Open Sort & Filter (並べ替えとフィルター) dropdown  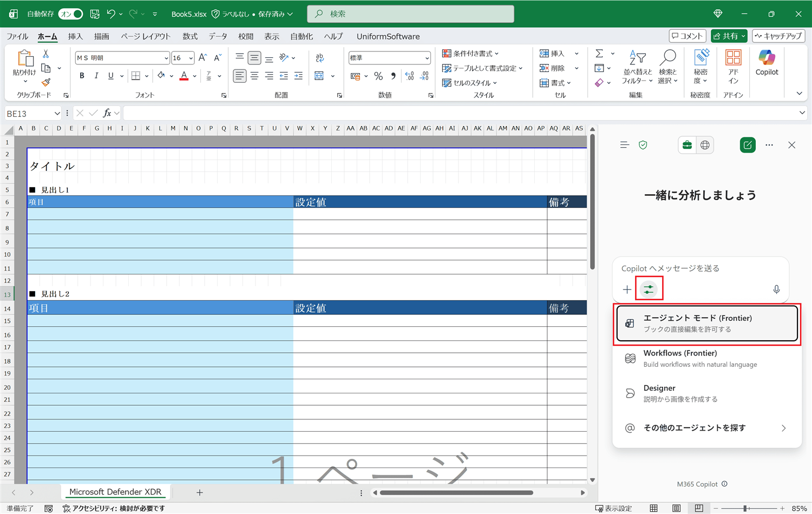638,67
